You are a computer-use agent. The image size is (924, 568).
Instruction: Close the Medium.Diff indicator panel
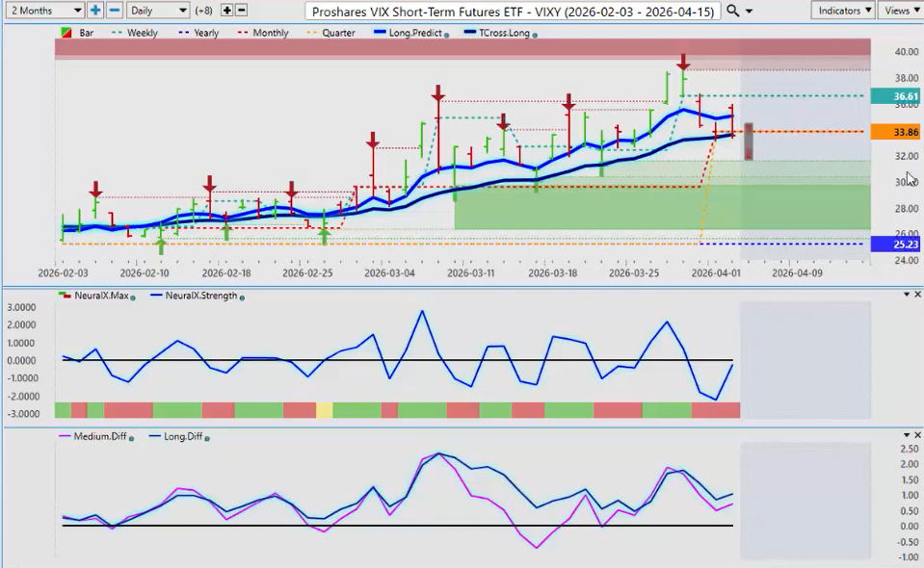(917, 435)
